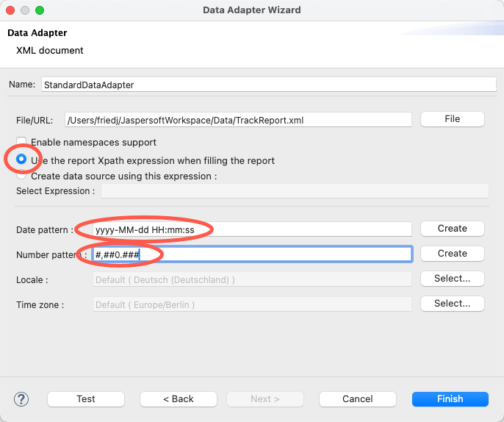The image size is (504, 422).
Task: Click the Locale default value field
Action: tap(251, 279)
